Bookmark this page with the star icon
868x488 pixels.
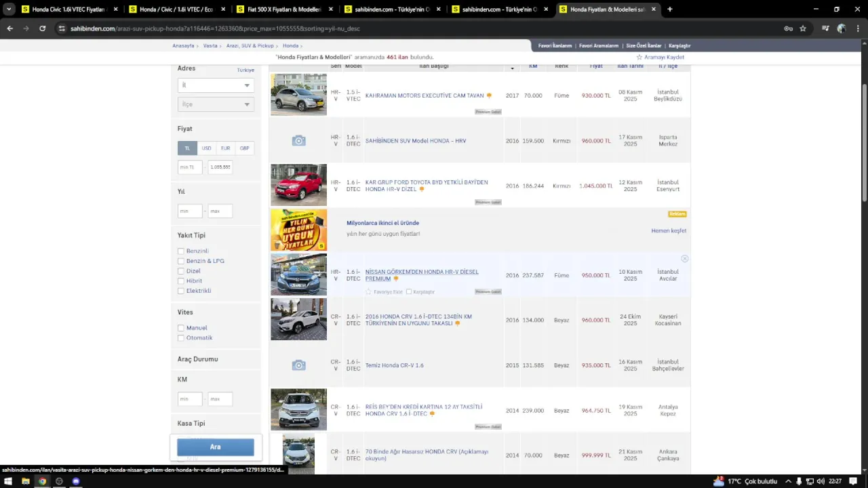tap(803, 28)
